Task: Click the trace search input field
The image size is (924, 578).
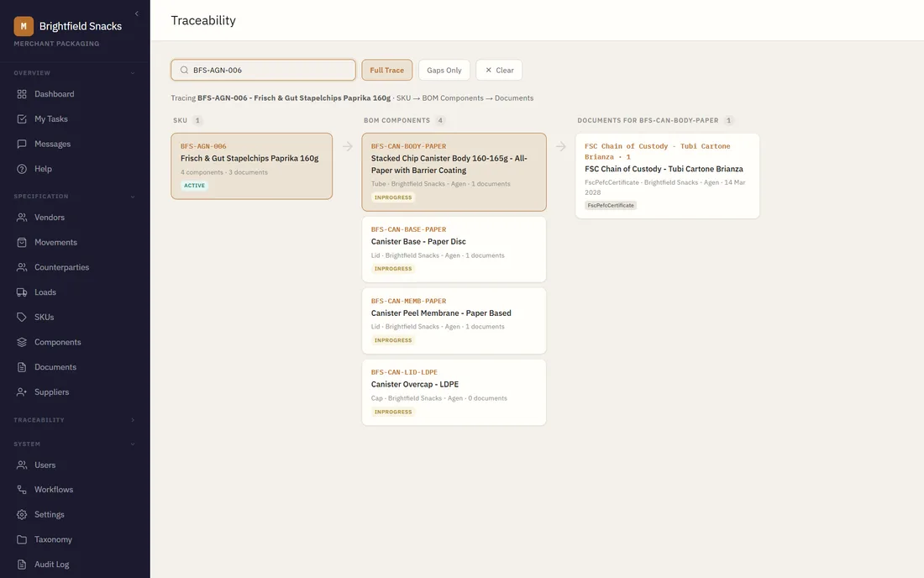Action: pyautogui.click(x=263, y=70)
